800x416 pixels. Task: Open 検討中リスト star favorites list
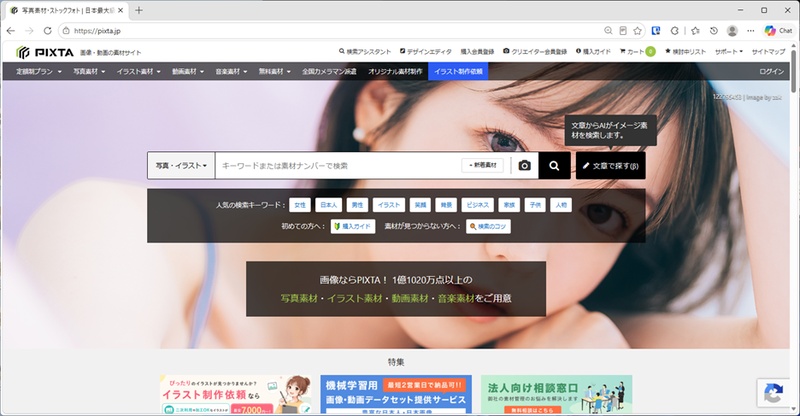point(685,52)
